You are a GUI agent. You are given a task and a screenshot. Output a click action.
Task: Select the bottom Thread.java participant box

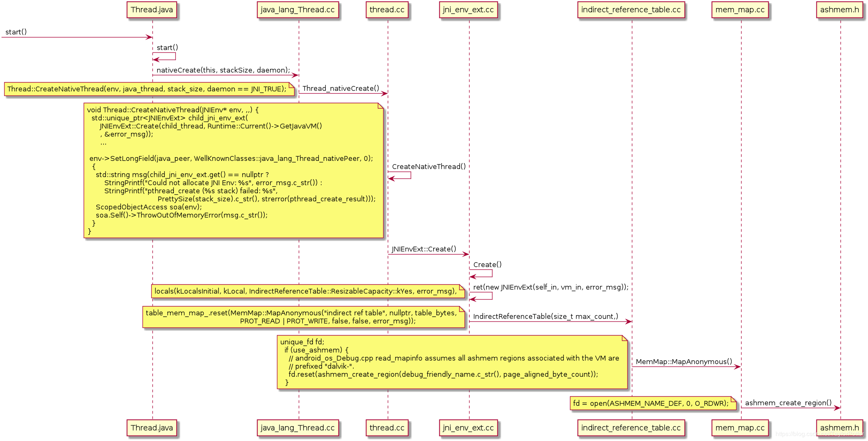coord(152,428)
